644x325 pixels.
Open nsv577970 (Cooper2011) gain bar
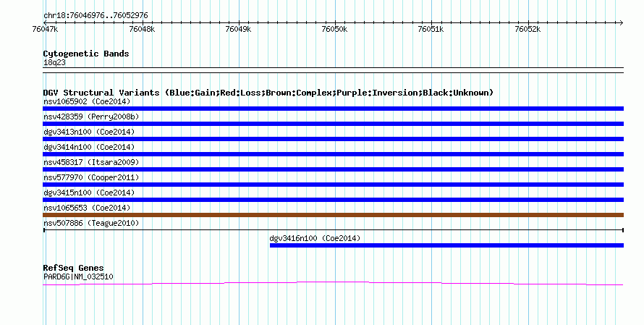click(x=333, y=185)
